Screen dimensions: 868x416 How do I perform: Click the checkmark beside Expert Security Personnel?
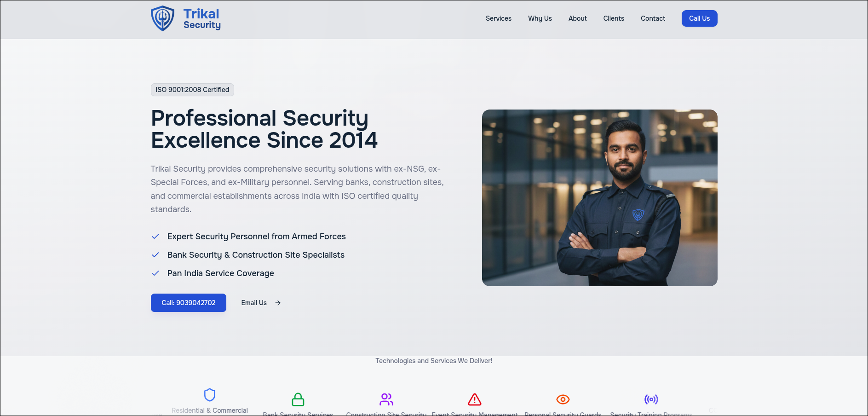tap(155, 237)
